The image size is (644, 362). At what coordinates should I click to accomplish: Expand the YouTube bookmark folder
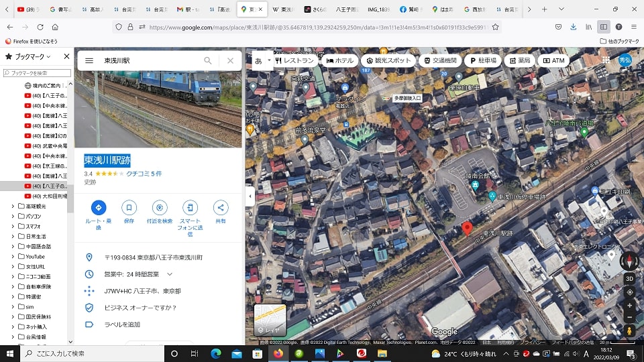tap(13, 257)
